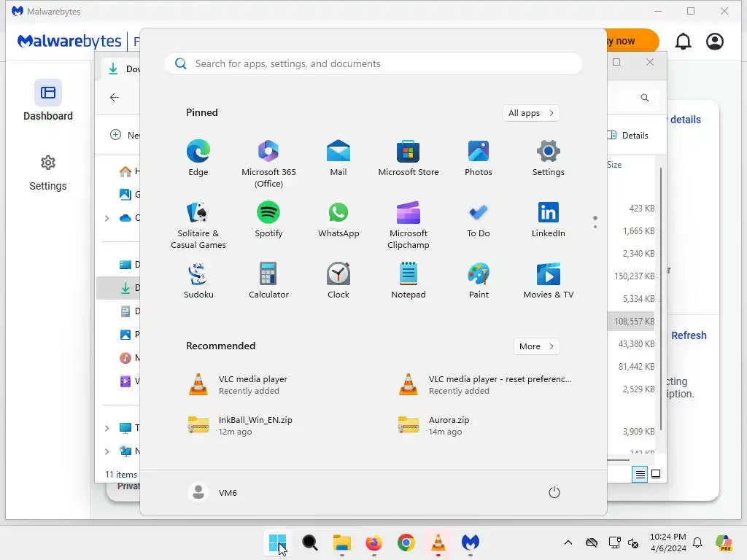Screen dimensions: 747x560
Task: Open the Photos app
Action: (x=479, y=158)
